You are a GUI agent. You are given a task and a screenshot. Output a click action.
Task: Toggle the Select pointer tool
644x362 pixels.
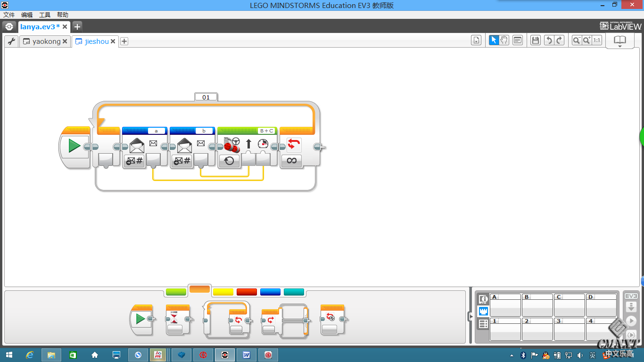(494, 41)
